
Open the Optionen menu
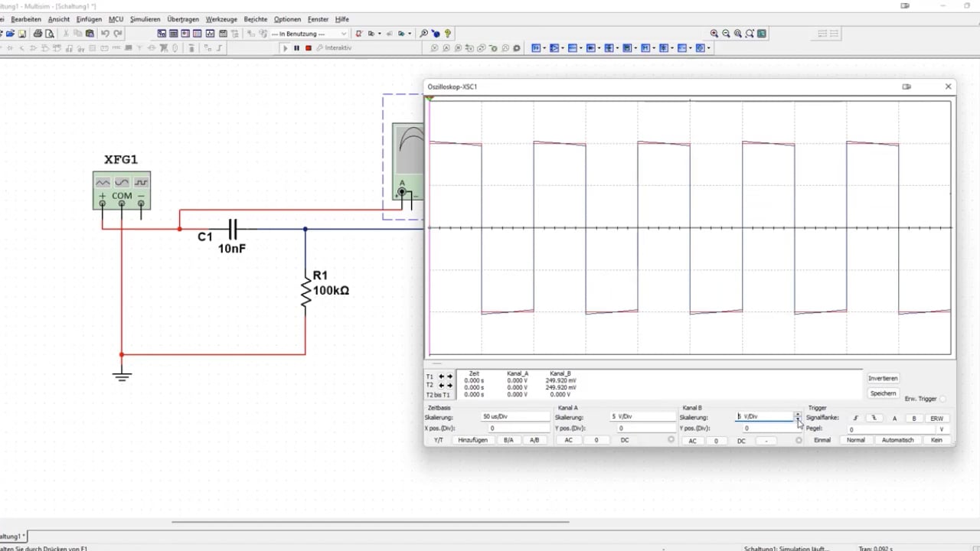[x=287, y=19]
